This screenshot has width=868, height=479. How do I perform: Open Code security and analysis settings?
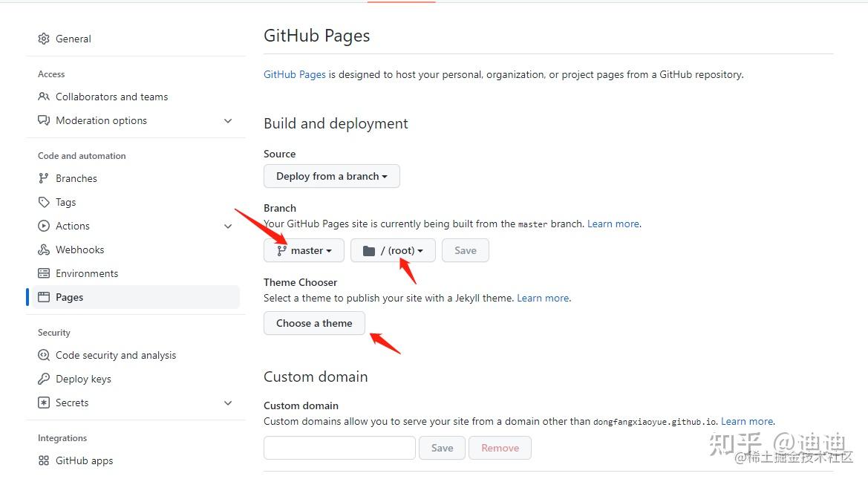tap(116, 355)
